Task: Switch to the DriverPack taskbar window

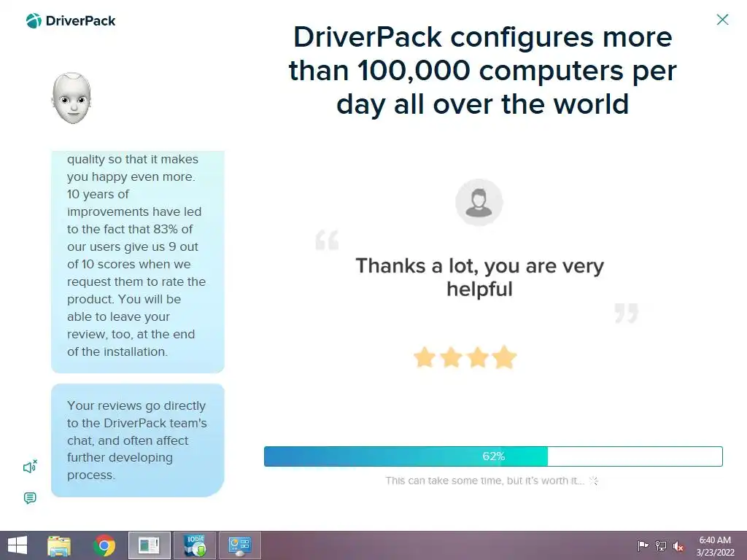Action: (149, 545)
